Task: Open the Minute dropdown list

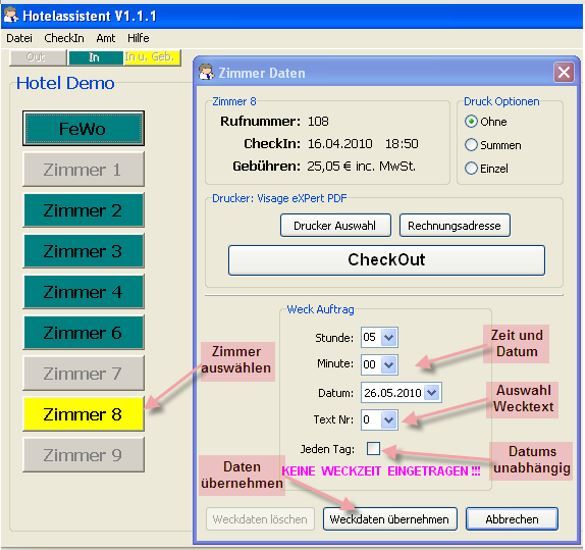Action: tap(389, 364)
